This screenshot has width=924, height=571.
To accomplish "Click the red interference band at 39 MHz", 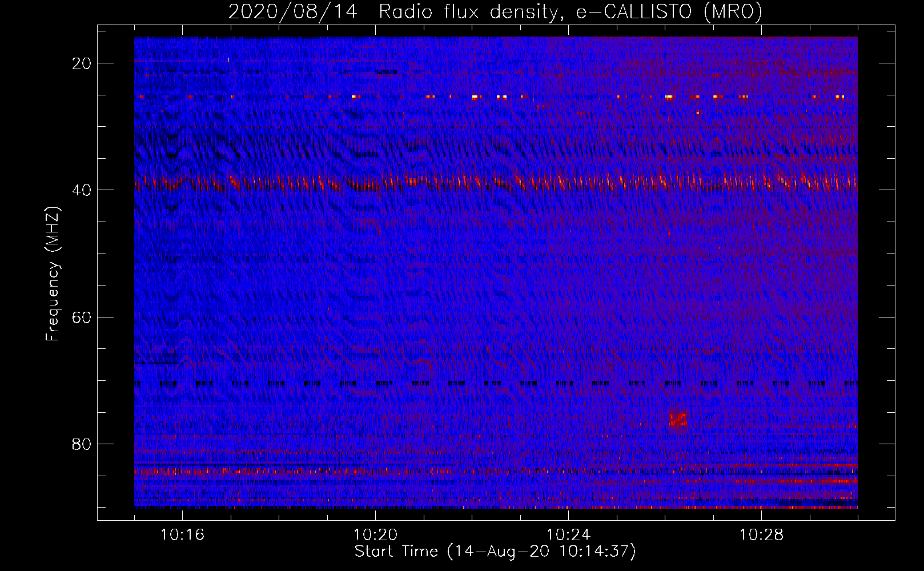I will point(496,183).
